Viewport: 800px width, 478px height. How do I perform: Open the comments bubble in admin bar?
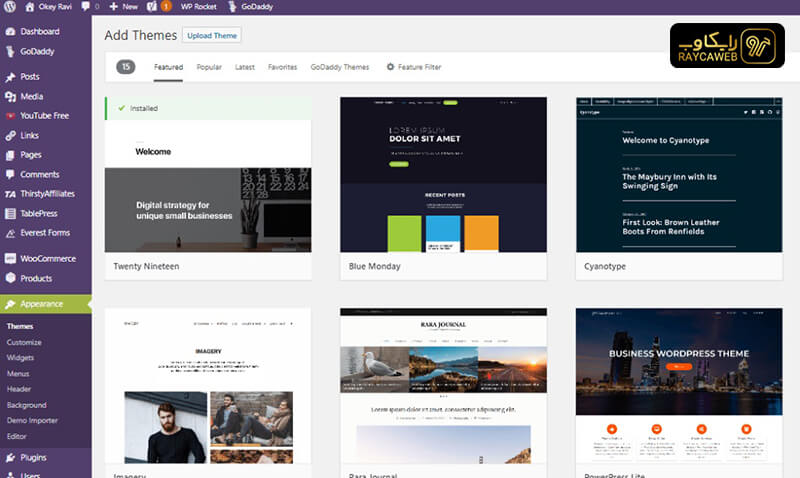pos(85,6)
